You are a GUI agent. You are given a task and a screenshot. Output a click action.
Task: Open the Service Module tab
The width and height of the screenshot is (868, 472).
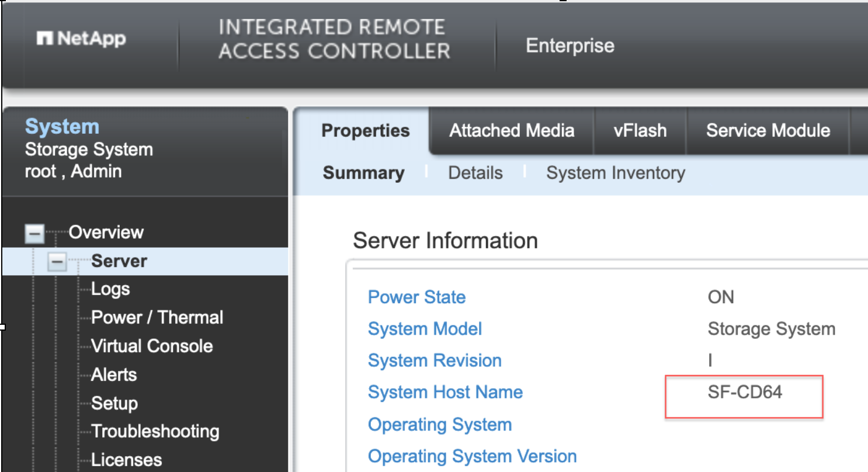tap(768, 130)
